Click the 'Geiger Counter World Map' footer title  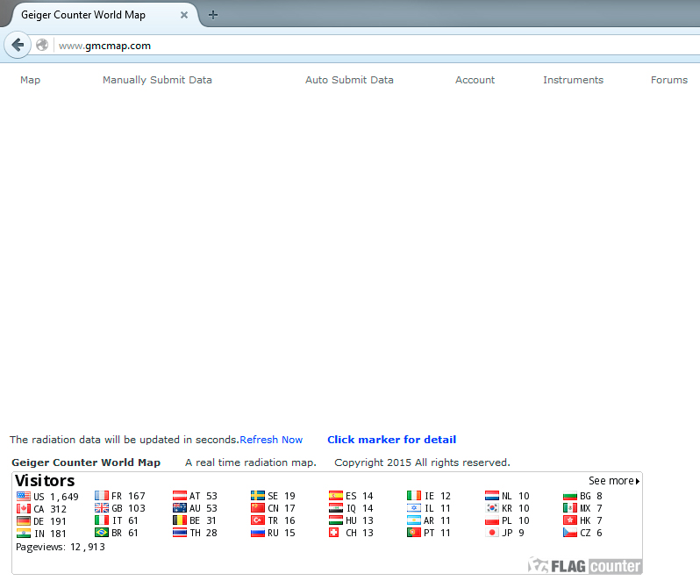pyautogui.click(x=86, y=463)
